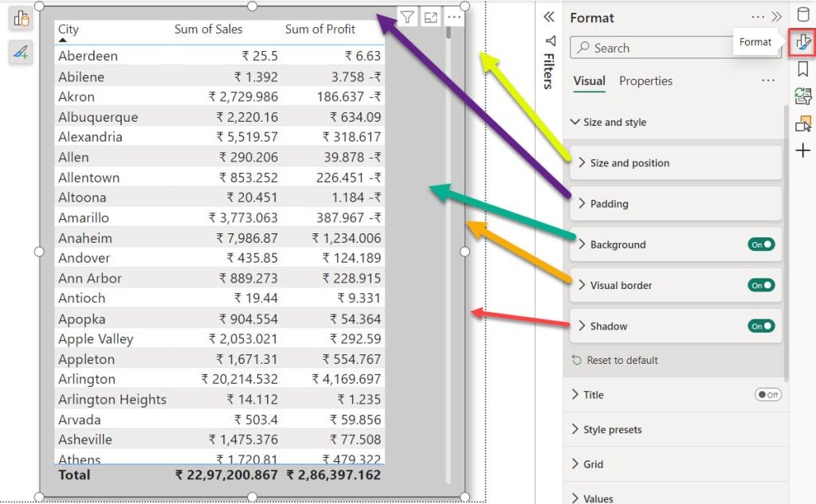Switch to the Properties tab
This screenshot has width=816, height=504.
[645, 81]
